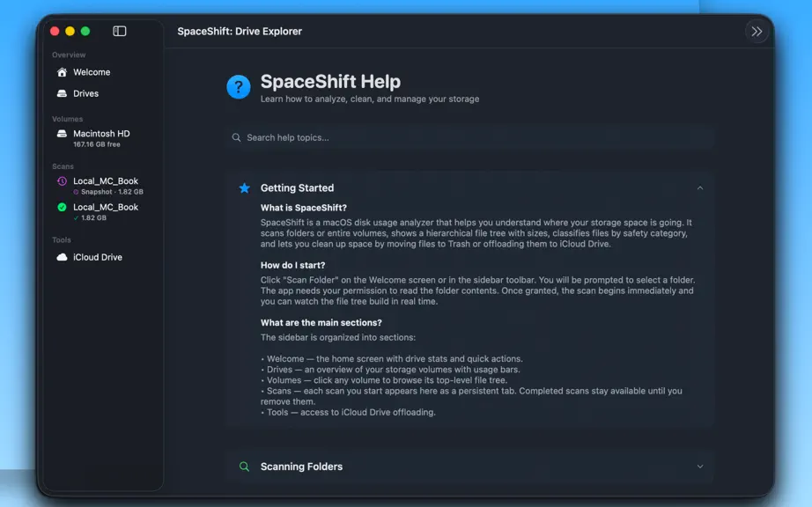Click the Getting Started section title
812x507 pixels.
coord(298,187)
